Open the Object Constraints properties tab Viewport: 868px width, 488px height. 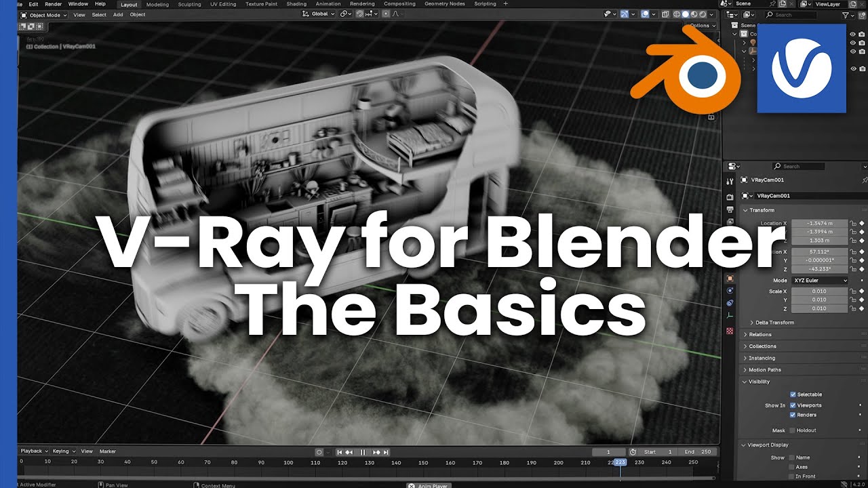click(x=730, y=303)
